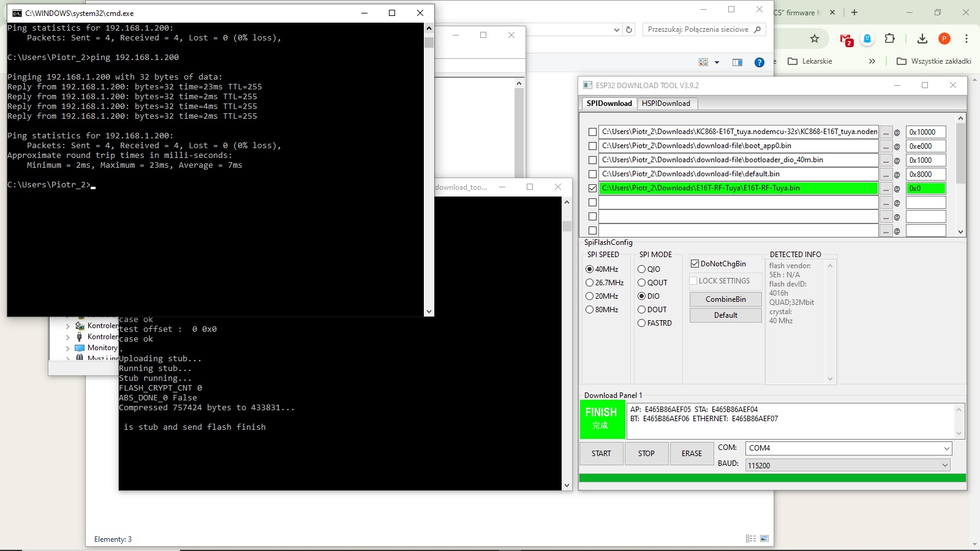Click the blue help question mark icon
980x551 pixels.
759,62
